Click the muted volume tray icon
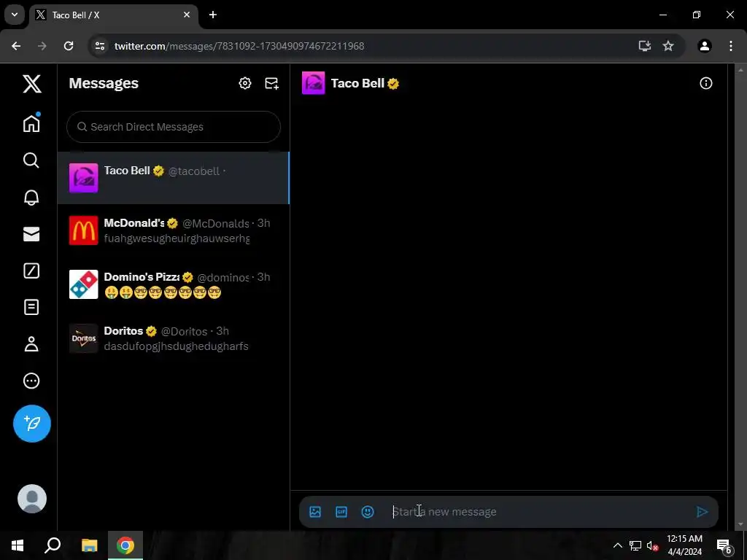The width and height of the screenshot is (747, 560). click(652, 545)
